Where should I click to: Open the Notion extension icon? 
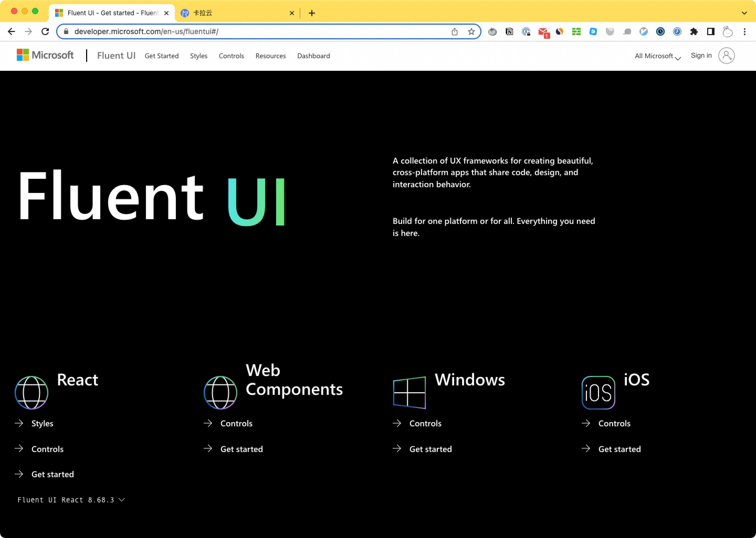(x=509, y=31)
